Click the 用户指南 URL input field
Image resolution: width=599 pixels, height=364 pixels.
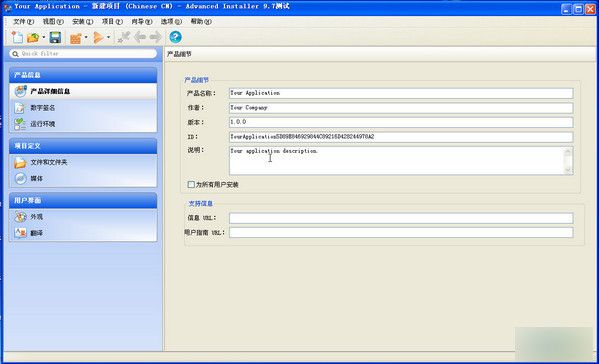click(x=401, y=233)
